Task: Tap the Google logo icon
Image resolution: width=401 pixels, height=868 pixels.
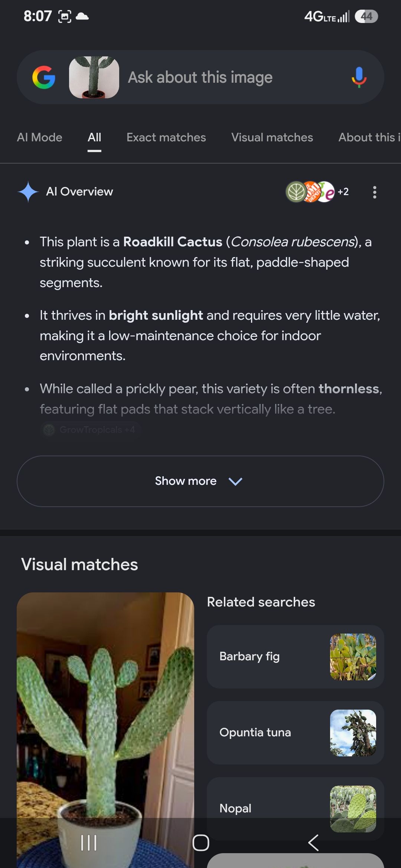Action: coord(44,77)
